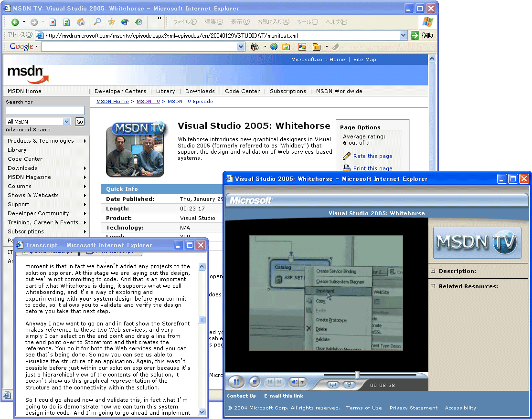Click the Rate this page link
The width and height of the screenshot is (532, 419).
(x=372, y=156)
